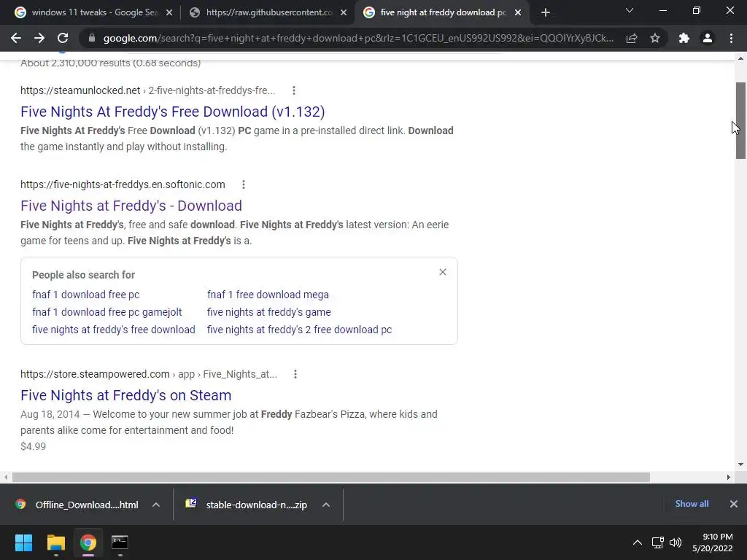Open downloaded stable-download zip file
This screenshot has width=747, height=560.
tap(247, 505)
